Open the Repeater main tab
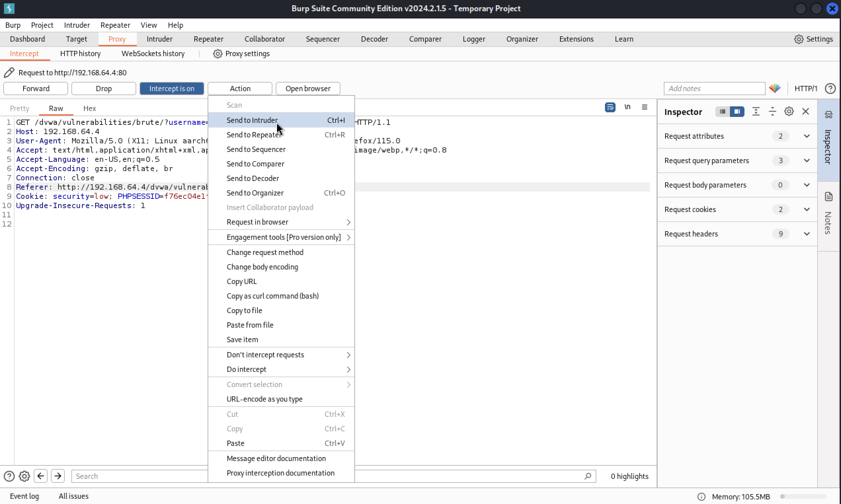 pyautogui.click(x=208, y=39)
